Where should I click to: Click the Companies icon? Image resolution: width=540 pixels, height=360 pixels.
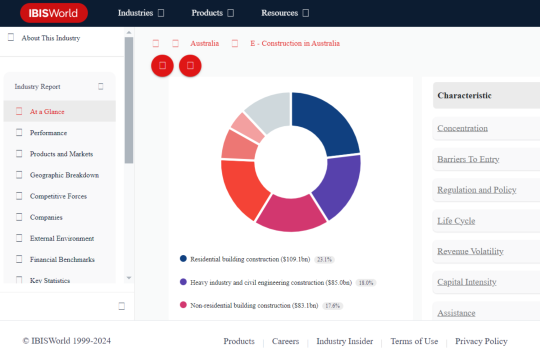tap(19, 217)
